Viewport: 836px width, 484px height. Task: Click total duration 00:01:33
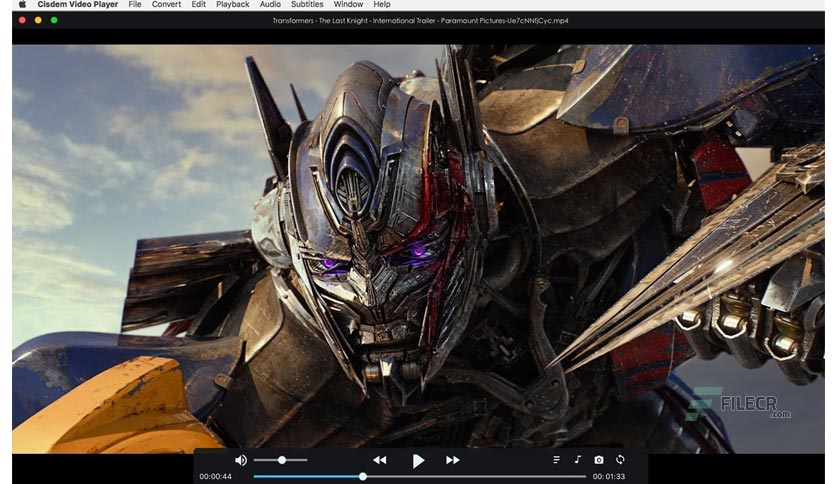pyautogui.click(x=609, y=477)
